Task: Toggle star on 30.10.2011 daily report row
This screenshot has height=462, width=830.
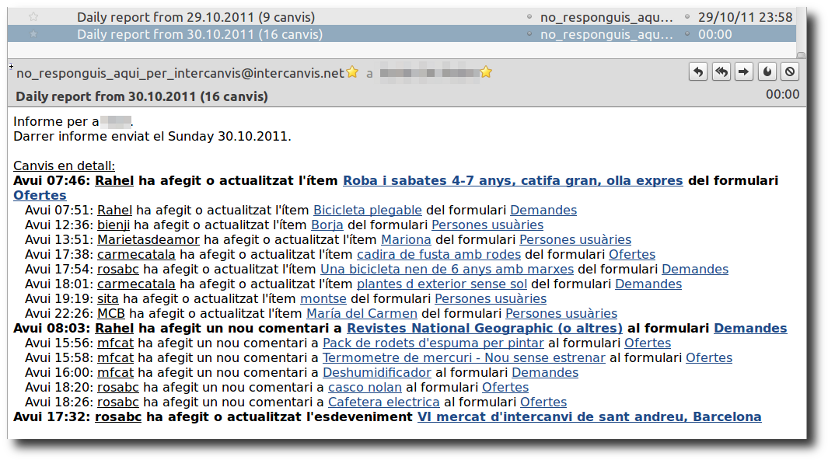Action: pyautogui.click(x=34, y=34)
